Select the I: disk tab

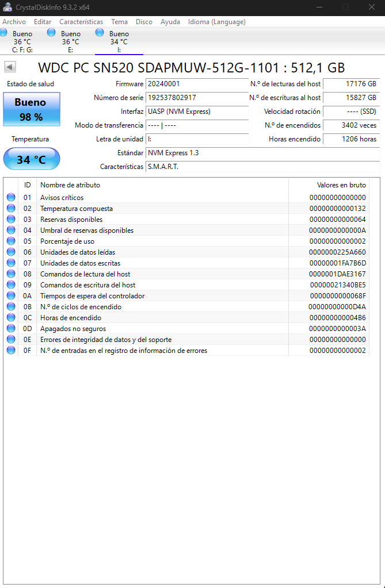tap(119, 41)
